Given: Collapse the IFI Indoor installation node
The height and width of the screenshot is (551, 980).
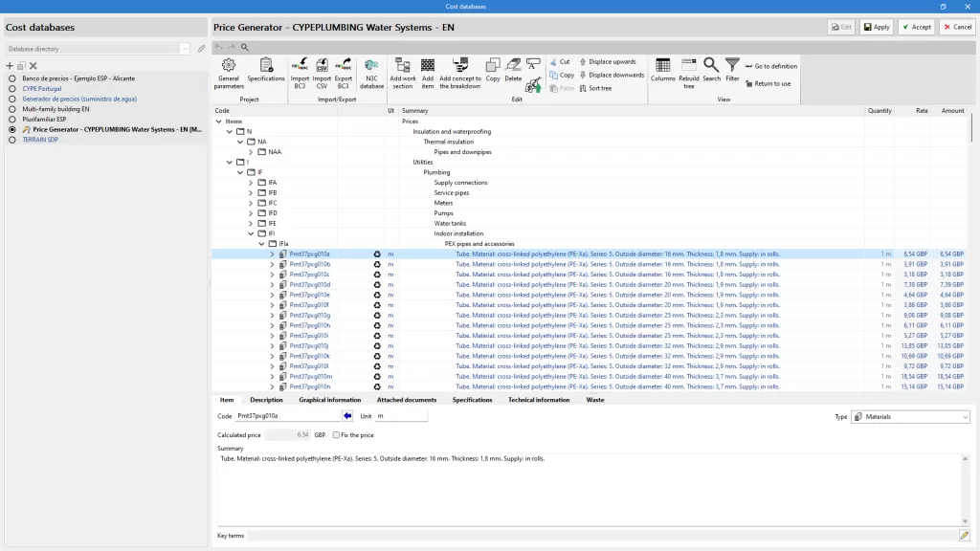Looking at the screenshot, I should [252, 233].
